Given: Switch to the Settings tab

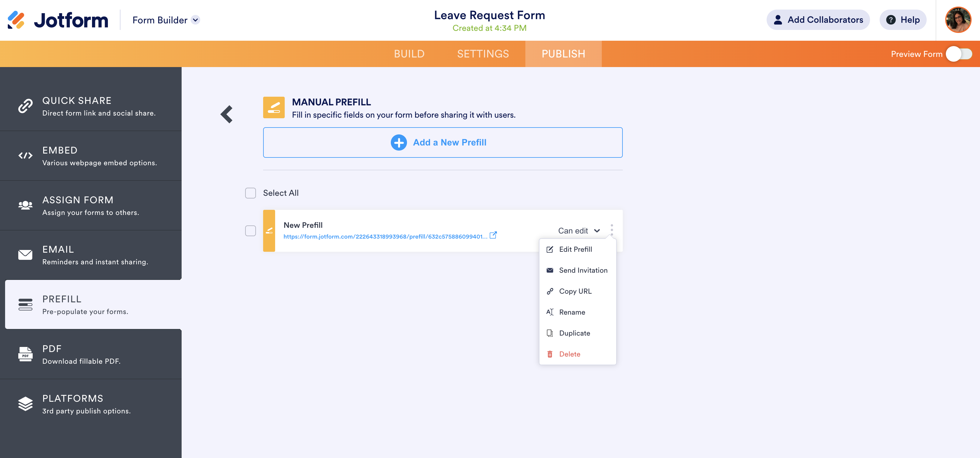Looking at the screenshot, I should [x=483, y=54].
